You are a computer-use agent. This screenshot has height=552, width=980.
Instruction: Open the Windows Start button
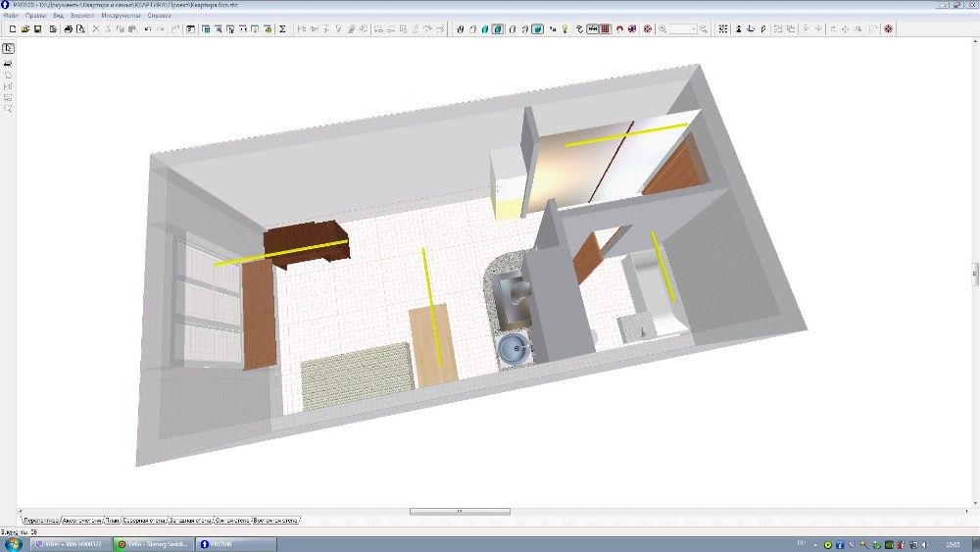pos(13,544)
